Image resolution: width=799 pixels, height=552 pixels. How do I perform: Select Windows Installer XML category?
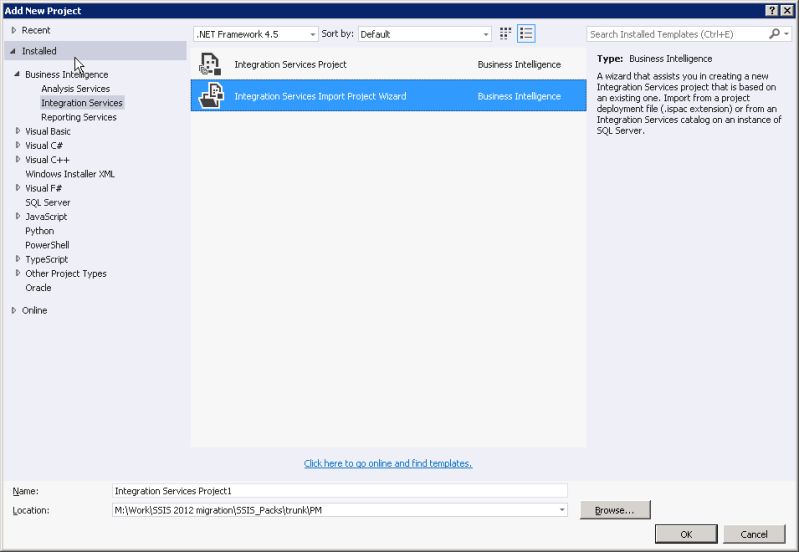point(70,174)
